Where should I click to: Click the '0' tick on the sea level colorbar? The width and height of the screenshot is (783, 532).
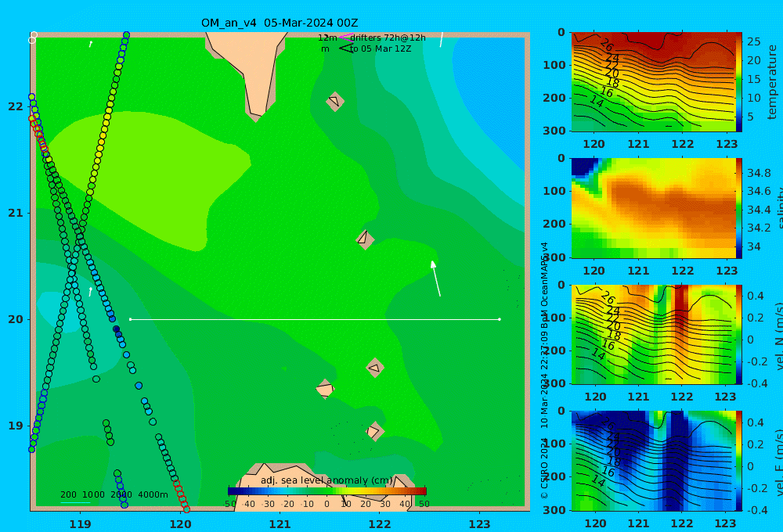[327, 504]
